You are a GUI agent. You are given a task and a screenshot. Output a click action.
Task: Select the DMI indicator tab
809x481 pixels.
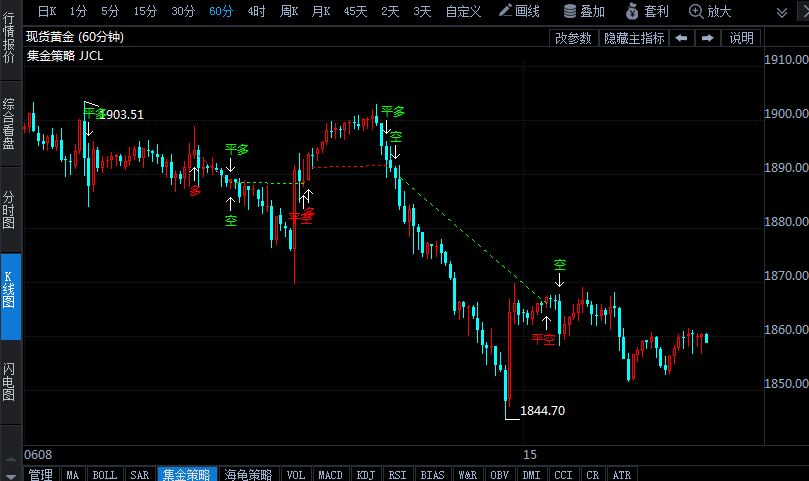531,474
